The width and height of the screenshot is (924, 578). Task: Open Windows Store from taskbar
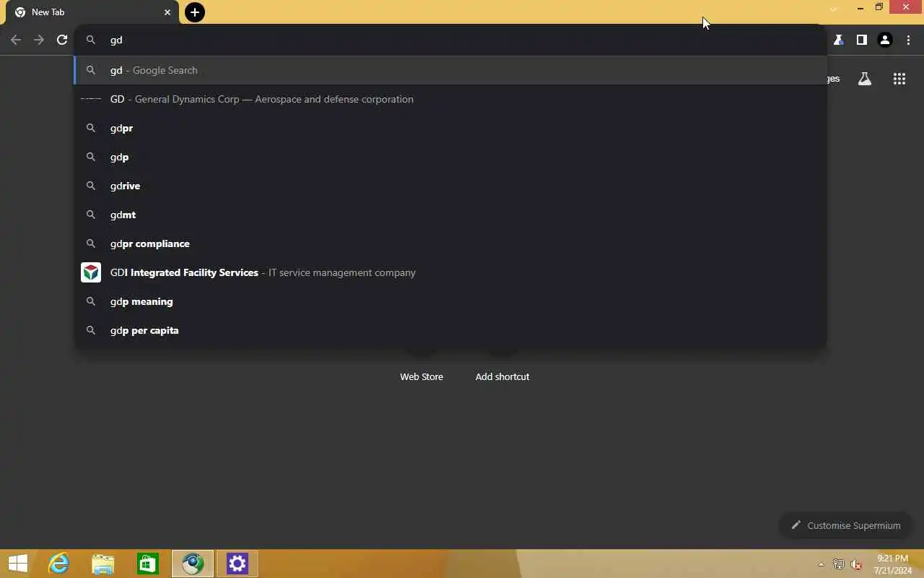[148, 564]
